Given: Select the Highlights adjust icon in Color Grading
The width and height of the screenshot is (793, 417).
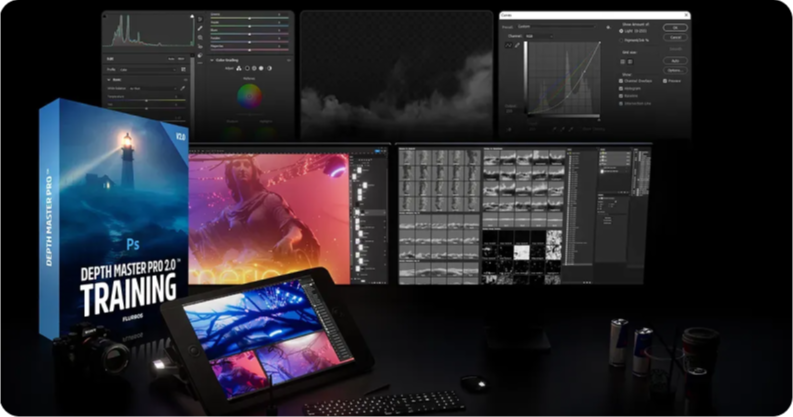Looking at the screenshot, I should 261,68.
